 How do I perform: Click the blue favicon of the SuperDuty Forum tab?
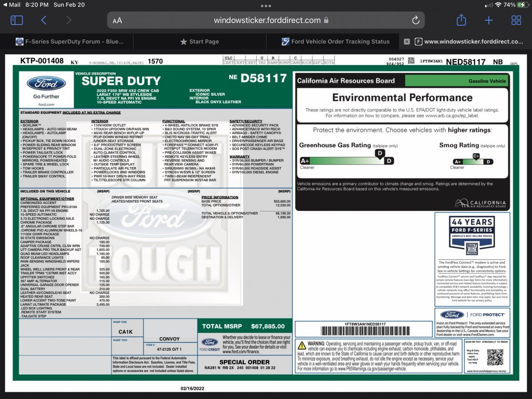pos(20,42)
